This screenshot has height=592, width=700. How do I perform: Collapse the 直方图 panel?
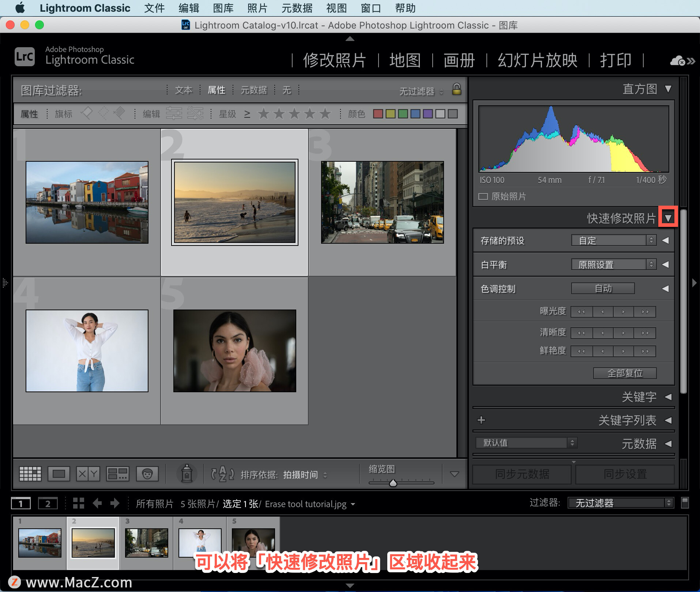click(668, 89)
